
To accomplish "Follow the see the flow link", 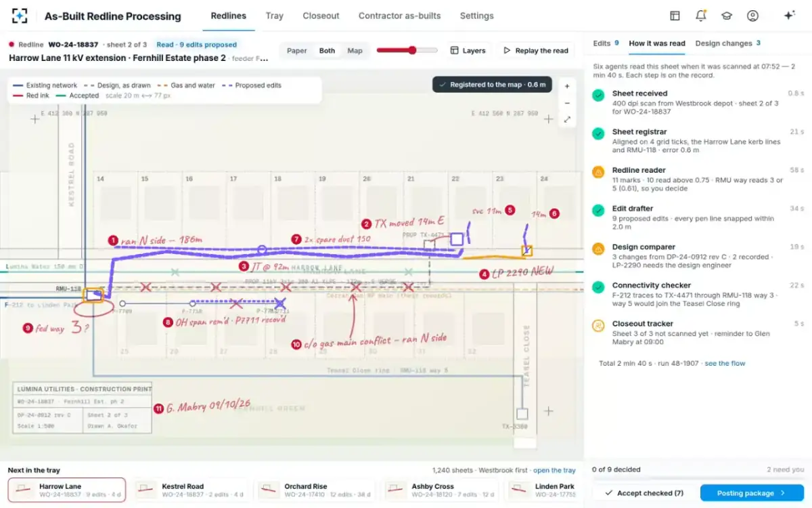I will click(x=725, y=364).
